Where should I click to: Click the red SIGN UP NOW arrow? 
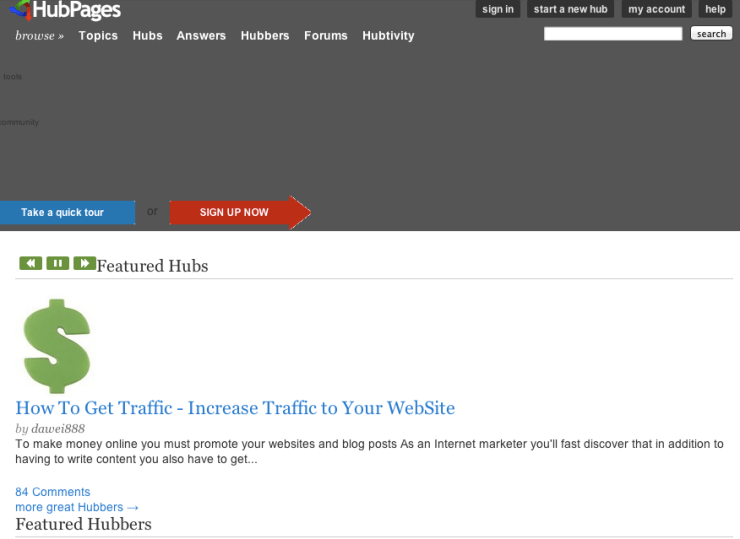[238, 212]
